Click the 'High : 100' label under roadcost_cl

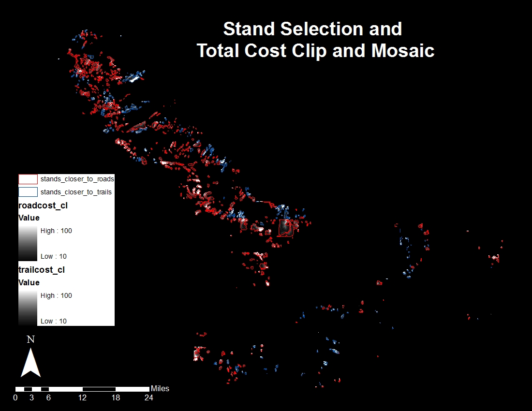coord(56,231)
